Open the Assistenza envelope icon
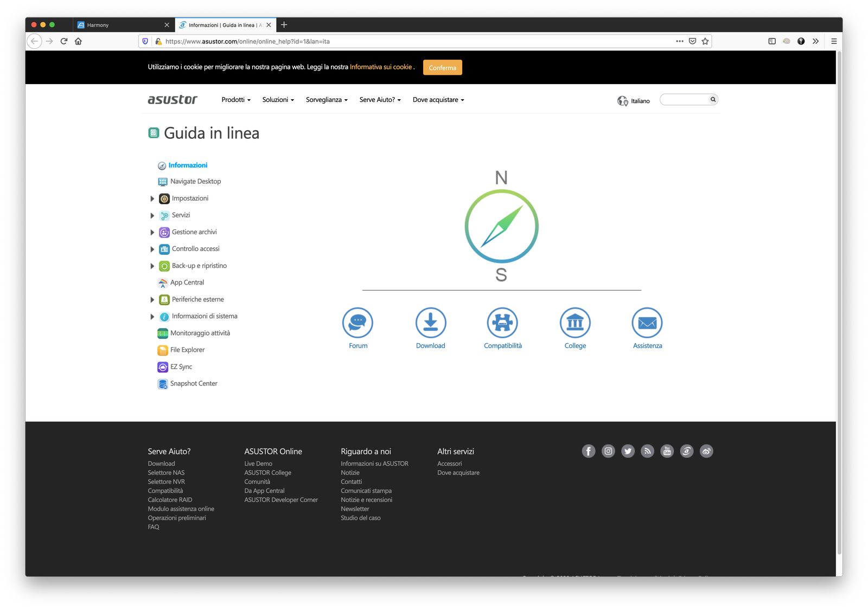Screen dimensions: 868x610 pyautogui.click(x=647, y=323)
